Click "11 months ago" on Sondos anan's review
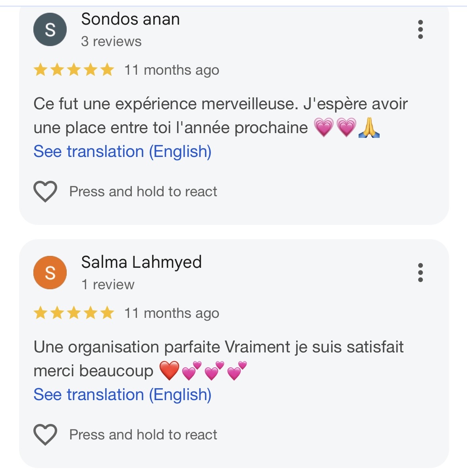This screenshot has width=467, height=476. click(172, 70)
